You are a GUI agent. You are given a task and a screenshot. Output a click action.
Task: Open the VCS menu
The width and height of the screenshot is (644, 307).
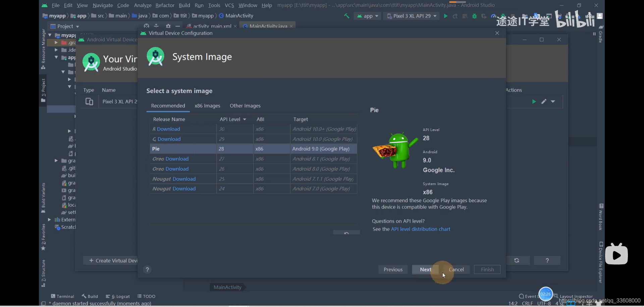click(x=229, y=5)
